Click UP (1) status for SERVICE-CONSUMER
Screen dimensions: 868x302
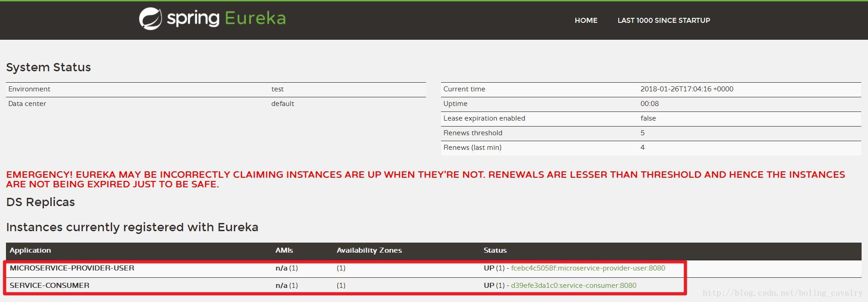[x=494, y=286]
